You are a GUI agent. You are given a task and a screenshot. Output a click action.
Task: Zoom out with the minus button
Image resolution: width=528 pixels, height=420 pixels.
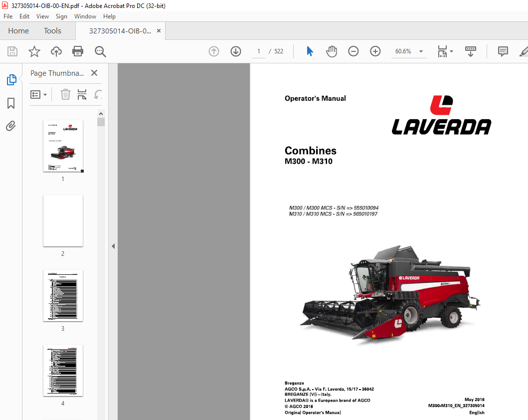click(x=353, y=51)
